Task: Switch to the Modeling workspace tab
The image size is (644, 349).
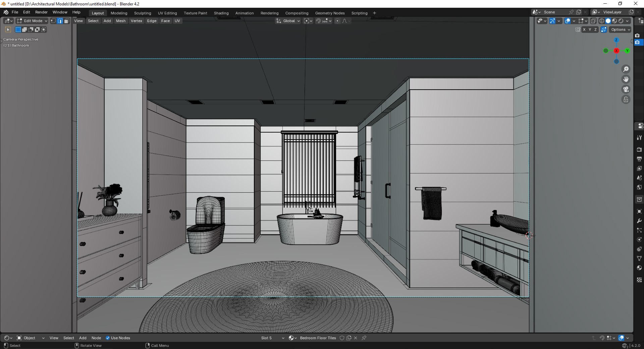Action: click(x=119, y=13)
